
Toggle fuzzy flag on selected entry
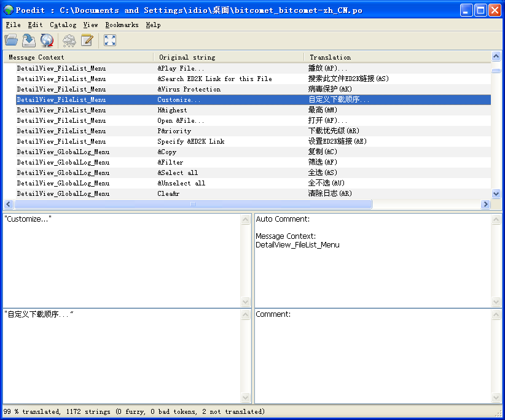69,40
